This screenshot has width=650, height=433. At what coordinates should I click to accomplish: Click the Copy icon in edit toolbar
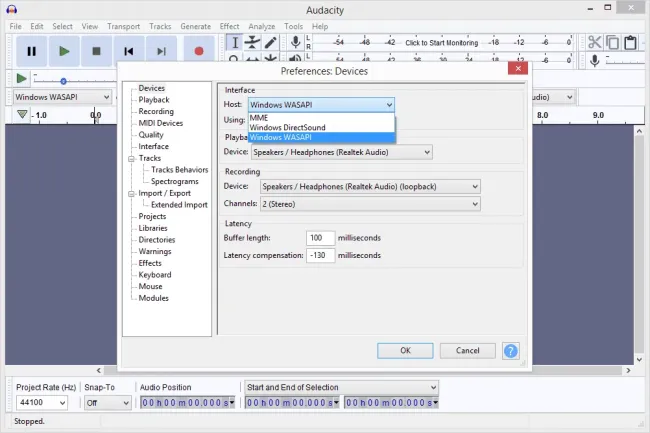pyautogui.click(x=612, y=42)
